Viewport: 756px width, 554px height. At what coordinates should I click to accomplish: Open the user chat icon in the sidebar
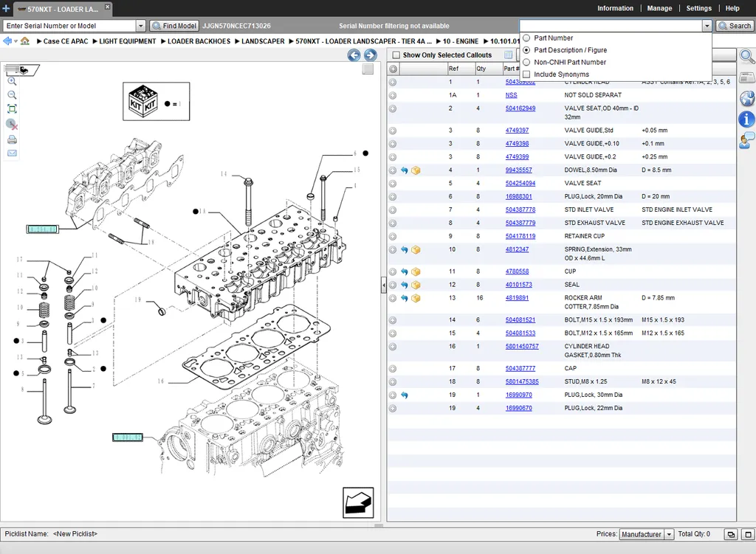(x=747, y=141)
